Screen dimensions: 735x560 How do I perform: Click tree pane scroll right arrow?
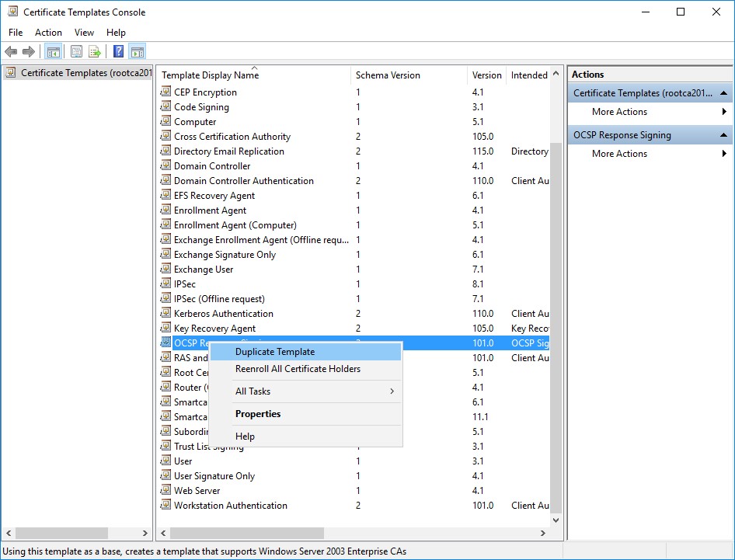pos(145,534)
